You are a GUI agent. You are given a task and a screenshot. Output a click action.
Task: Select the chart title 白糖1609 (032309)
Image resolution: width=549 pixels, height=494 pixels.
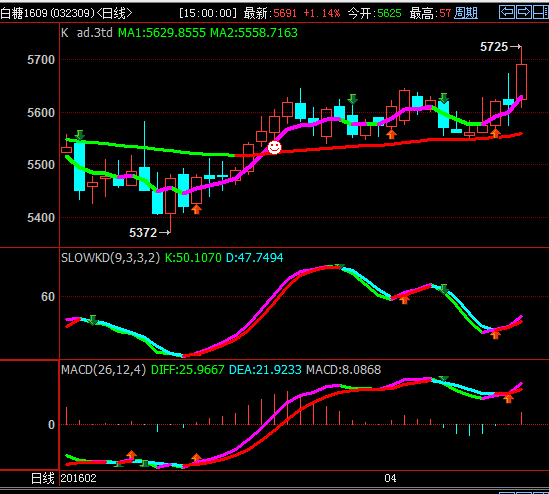(x=47, y=13)
